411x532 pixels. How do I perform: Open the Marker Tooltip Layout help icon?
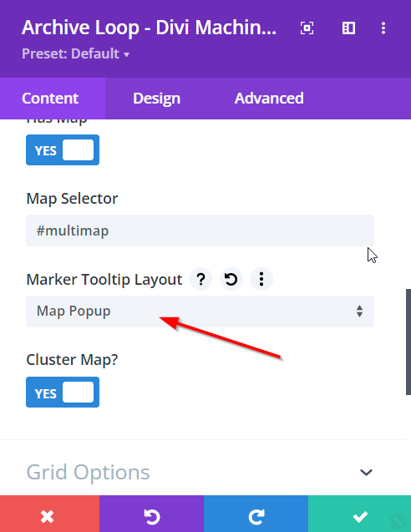point(201,279)
